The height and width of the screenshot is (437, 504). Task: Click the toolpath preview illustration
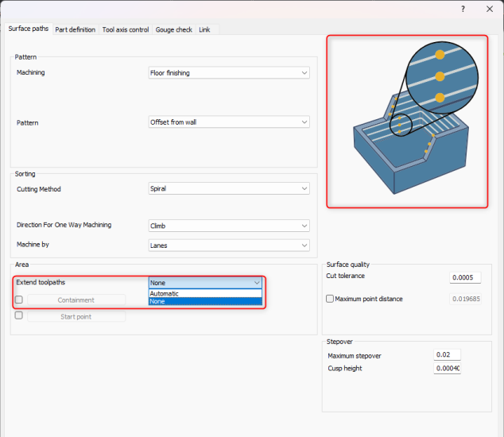(x=407, y=122)
